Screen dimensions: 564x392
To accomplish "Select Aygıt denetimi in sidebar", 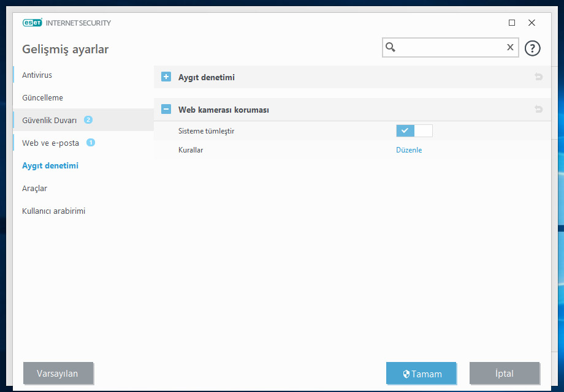I will (50, 165).
